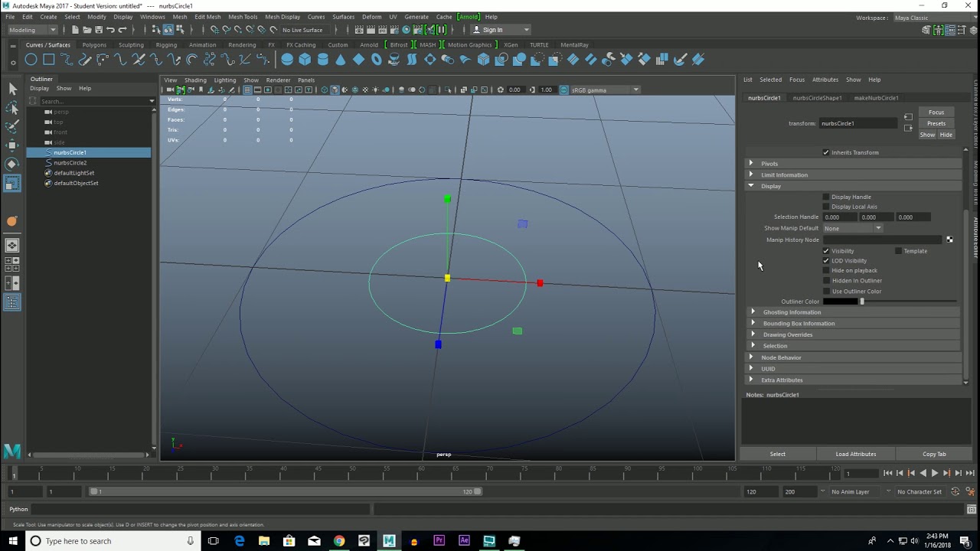Create a NURBS plane from the shelf
The height and width of the screenshot is (551, 980).
358,60
